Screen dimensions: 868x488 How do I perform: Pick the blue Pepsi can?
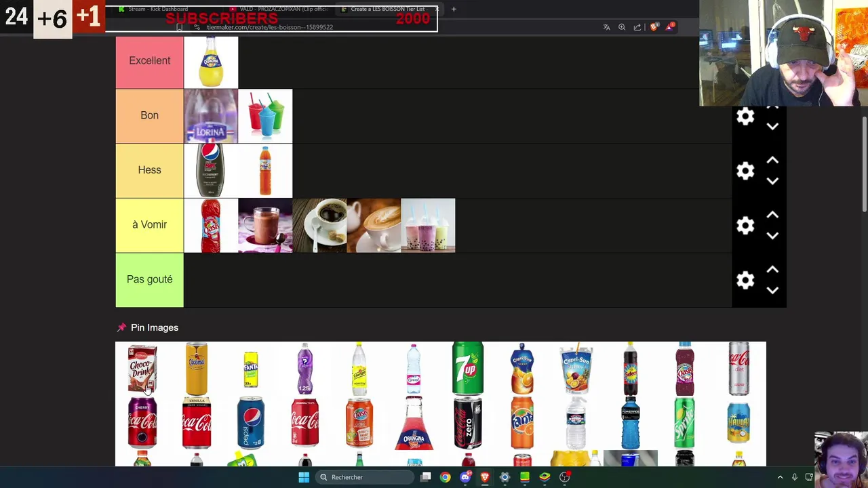coord(251,423)
